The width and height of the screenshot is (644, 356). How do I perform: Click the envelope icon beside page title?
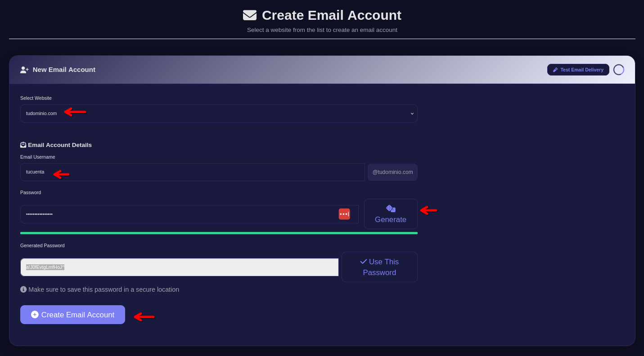point(250,15)
